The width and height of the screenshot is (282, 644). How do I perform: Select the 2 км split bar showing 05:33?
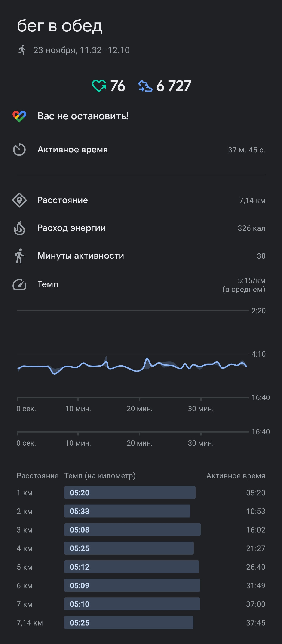[127, 511]
